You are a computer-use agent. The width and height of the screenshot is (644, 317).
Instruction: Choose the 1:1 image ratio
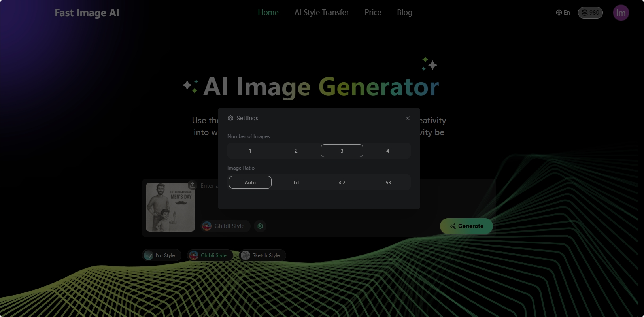(x=296, y=182)
